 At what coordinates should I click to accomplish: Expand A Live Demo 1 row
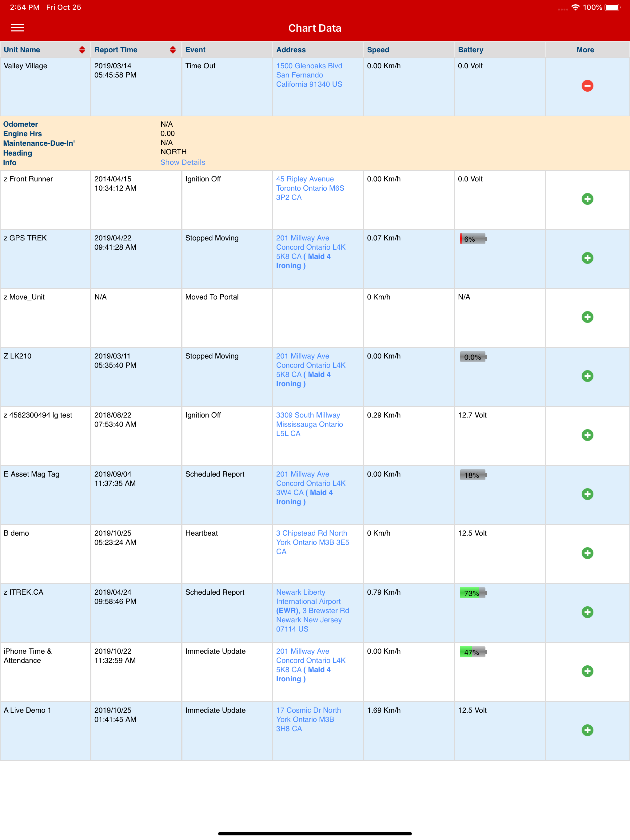(587, 730)
